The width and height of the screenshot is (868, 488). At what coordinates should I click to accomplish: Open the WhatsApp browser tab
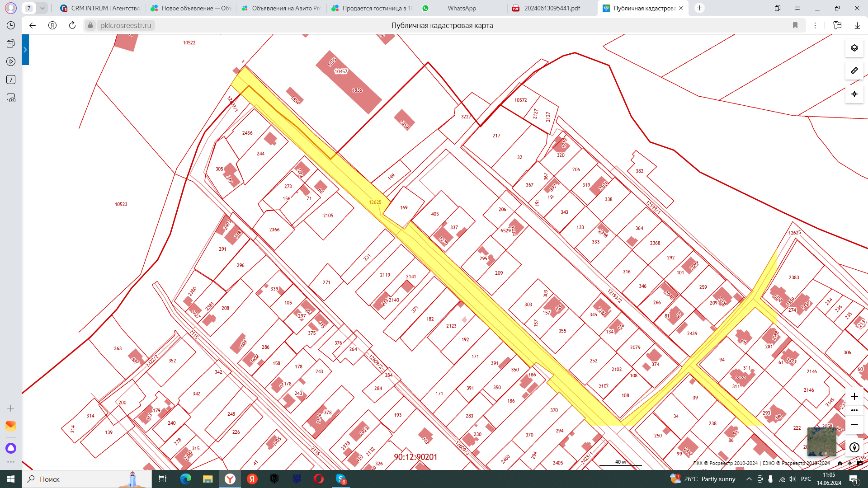[461, 8]
